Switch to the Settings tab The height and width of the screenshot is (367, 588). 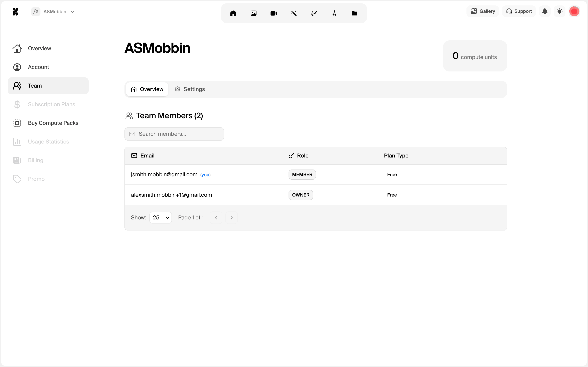tap(190, 89)
